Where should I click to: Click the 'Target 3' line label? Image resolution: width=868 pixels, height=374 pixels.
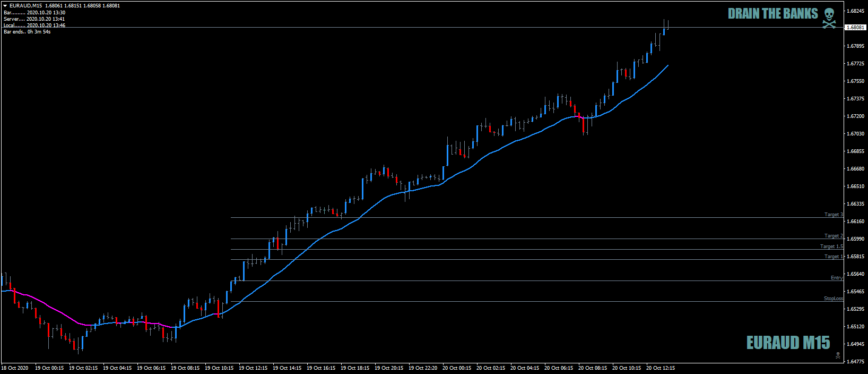point(834,215)
